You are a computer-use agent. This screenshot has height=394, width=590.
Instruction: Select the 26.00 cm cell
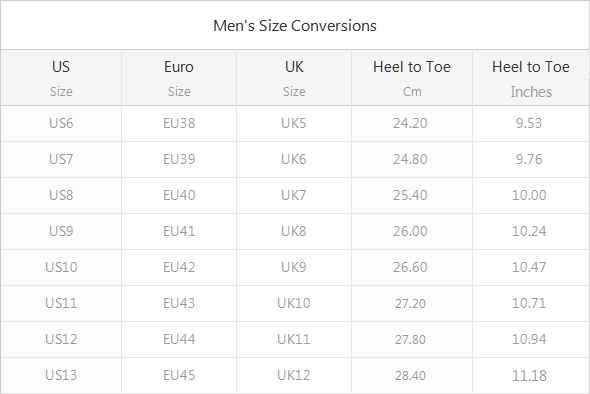tap(412, 231)
